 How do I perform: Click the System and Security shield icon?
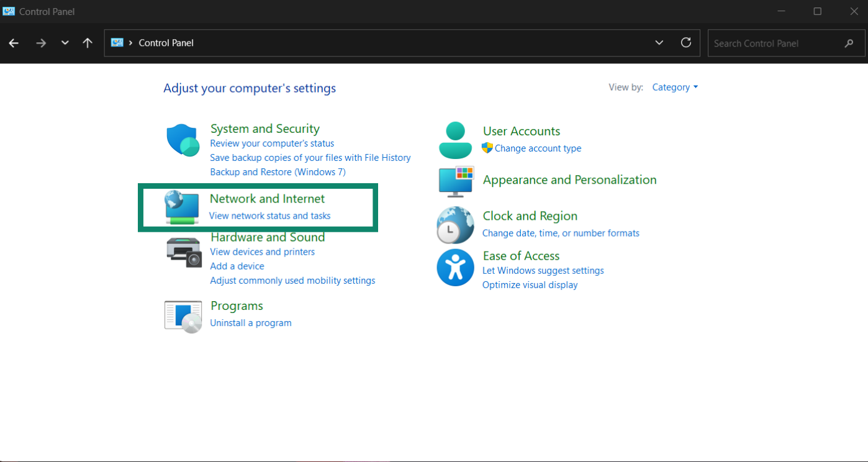pos(183,140)
